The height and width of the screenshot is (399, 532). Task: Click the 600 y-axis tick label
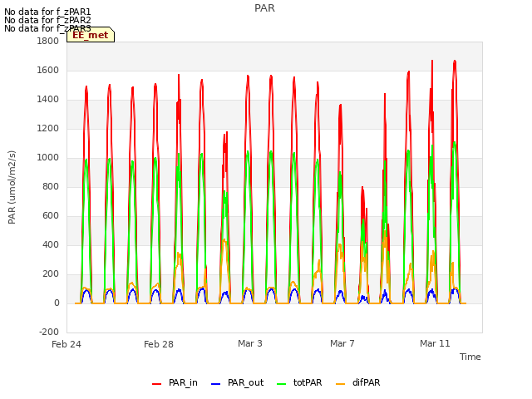click(51, 216)
